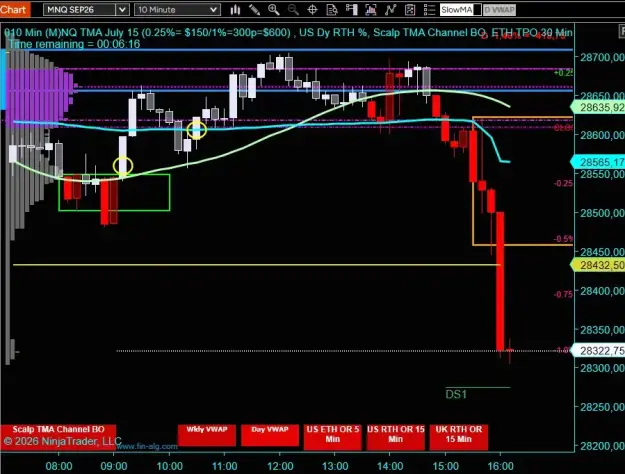Activate the zoom out magnifier
625x474 pixels.
(x=293, y=10)
